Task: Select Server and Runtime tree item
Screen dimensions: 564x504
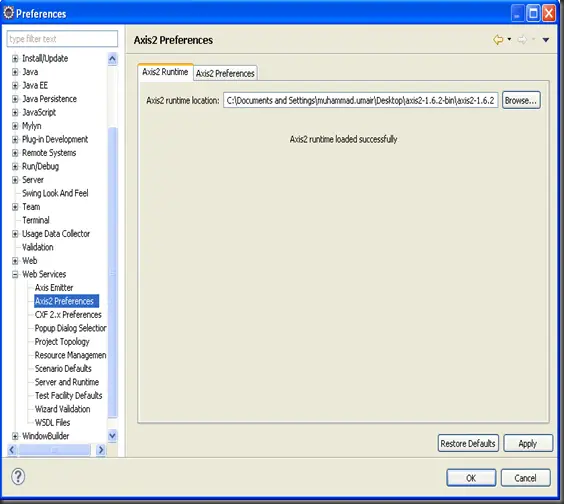Action: point(67,382)
